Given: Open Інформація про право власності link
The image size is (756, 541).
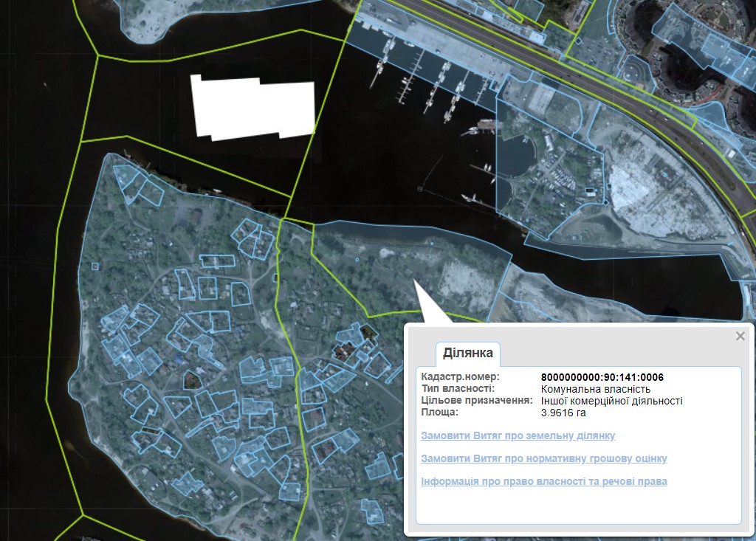Looking at the screenshot, I should [543, 481].
